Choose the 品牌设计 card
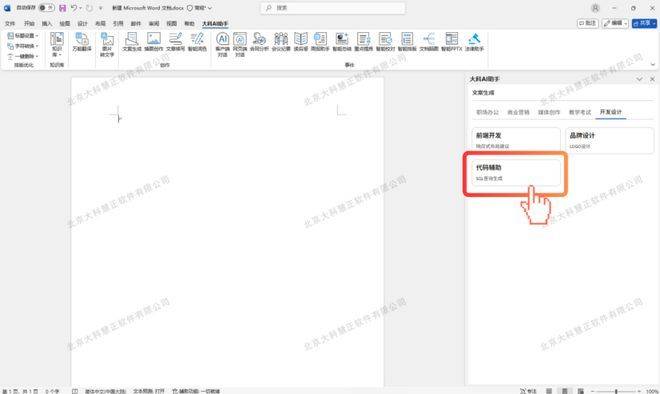The height and width of the screenshot is (394, 660). pos(609,140)
